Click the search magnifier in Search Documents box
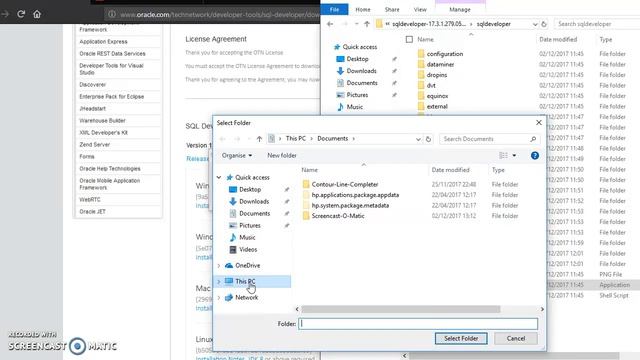640x360 pixels. click(x=533, y=139)
